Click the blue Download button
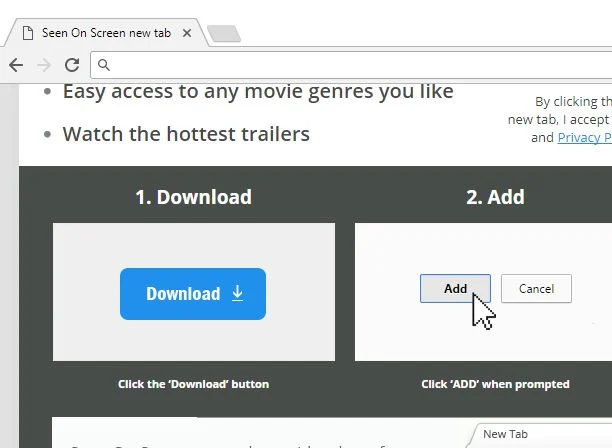Viewport: 612px width, 448px height. 193,294
